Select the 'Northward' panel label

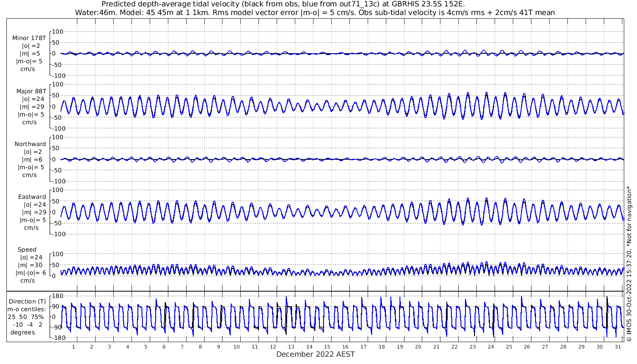[x=30, y=144]
